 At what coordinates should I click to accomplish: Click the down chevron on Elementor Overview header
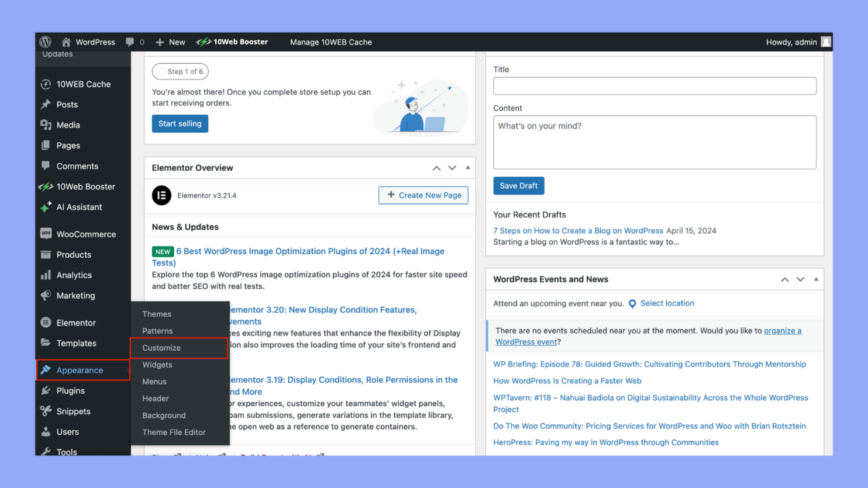tap(452, 168)
